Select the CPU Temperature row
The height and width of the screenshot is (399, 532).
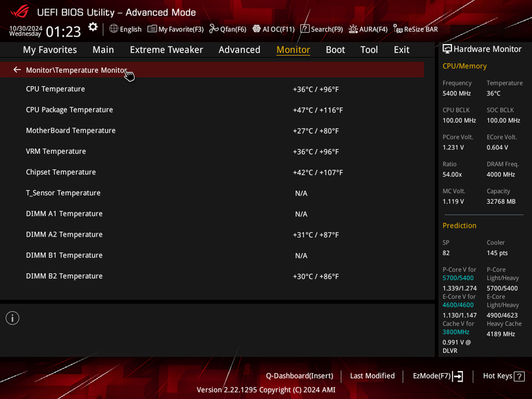pos(212,89)
